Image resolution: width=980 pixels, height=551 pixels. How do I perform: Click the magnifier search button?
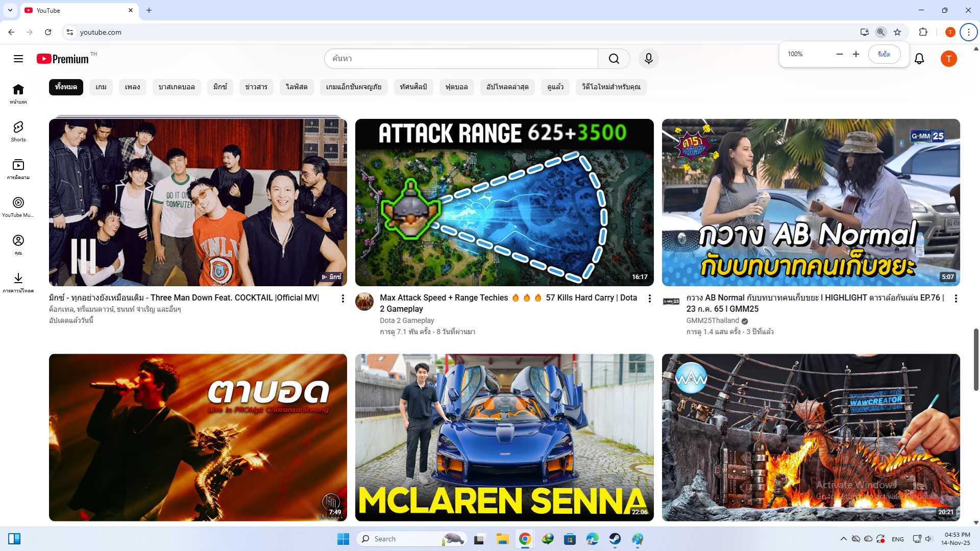tap(614, 59)
